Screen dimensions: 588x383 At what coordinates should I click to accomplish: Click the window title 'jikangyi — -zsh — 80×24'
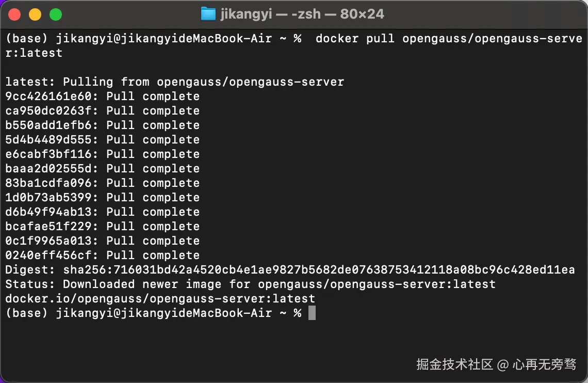[x=302, y=14]
